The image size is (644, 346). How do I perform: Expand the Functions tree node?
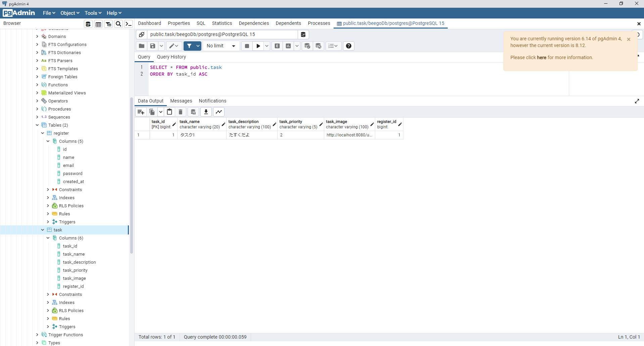(37, 85)
